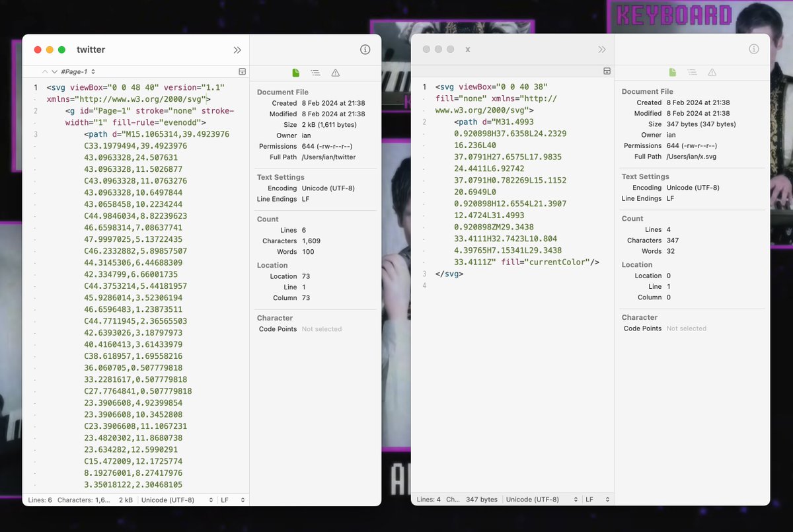Toggle the inspector info button in twitter window
The height and width of the screenshot is (532, 793).
[365, 50]
